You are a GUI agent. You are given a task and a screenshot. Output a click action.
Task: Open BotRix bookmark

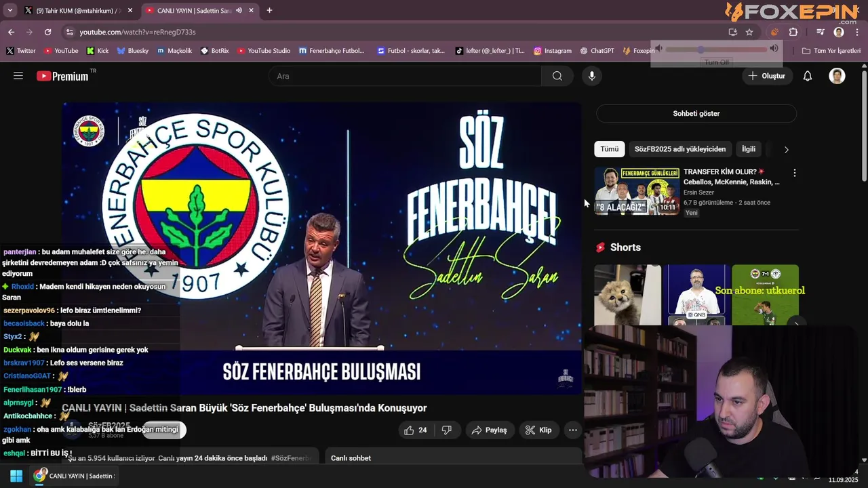(x=215, y=51)
